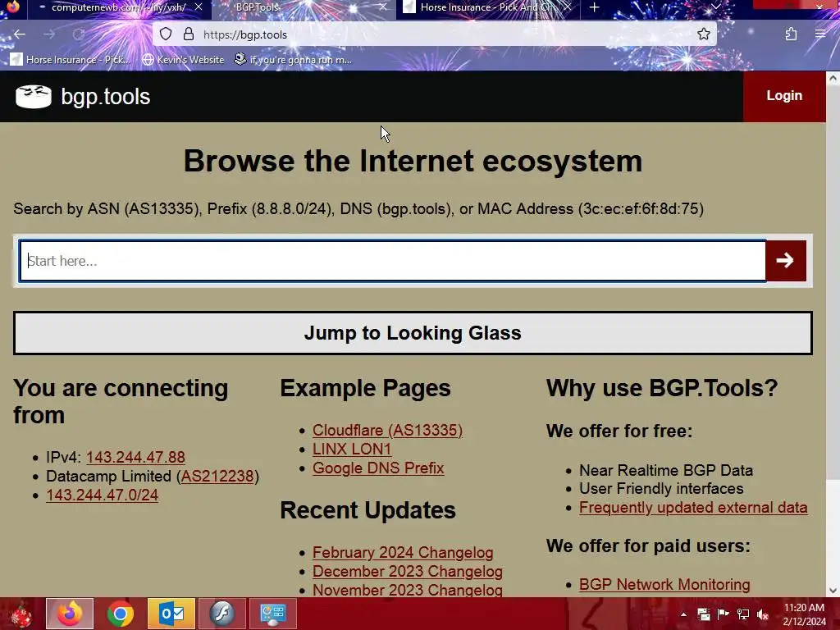This screenshot has width=840, height=630.
Task: Expand the list all tabs dropdown
Action: pyautogui.click(x=716, y=7)
